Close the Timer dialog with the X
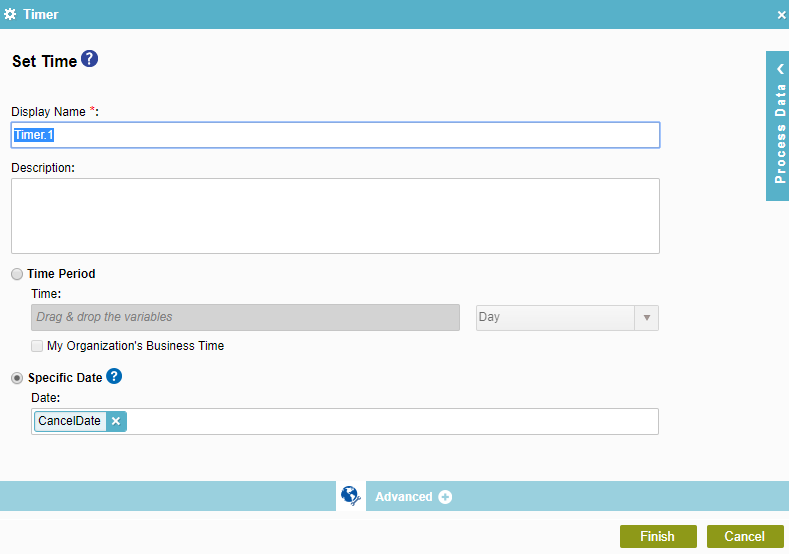 pyautogui.click(x=781, y=15)
